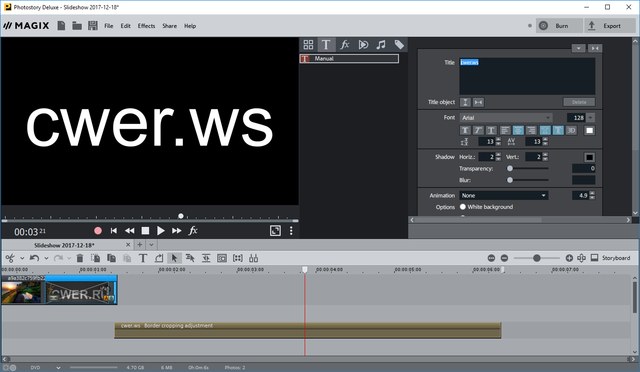Click the rotate image icon in timeline toolbar
640x372 pixels.
pos(159,258)
